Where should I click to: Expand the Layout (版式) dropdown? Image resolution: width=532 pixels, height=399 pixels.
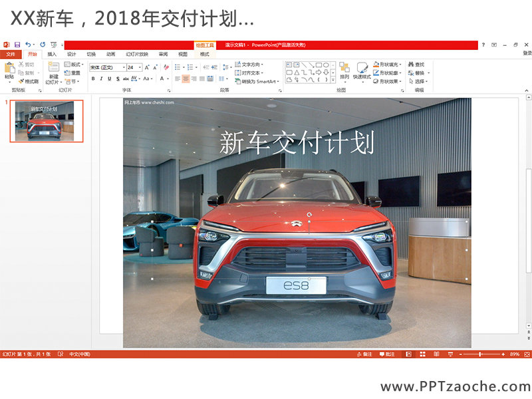[x=74, y=65]
